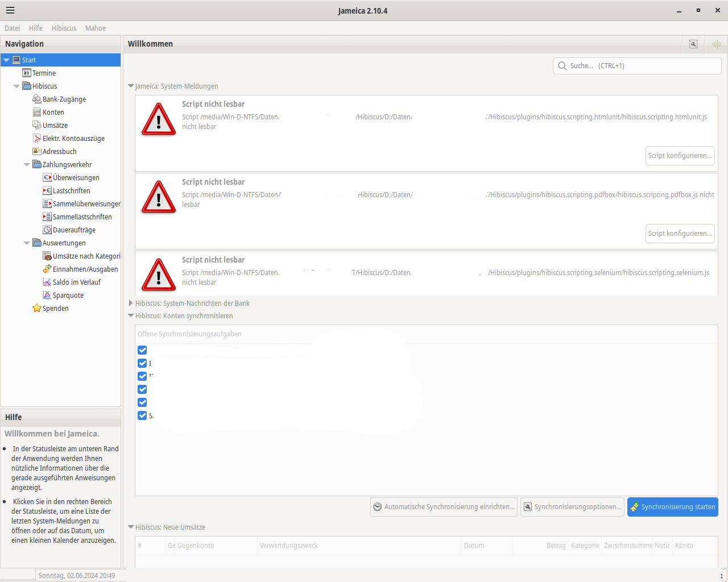The image size is (728, 582).
Task: Open Bank-Zugänge icon in navigation
Action: coord(36,99)
